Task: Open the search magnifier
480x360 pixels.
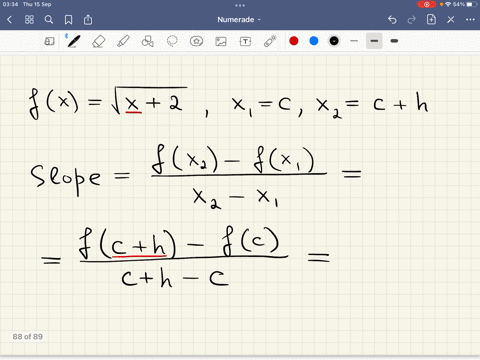Action: 49,20
